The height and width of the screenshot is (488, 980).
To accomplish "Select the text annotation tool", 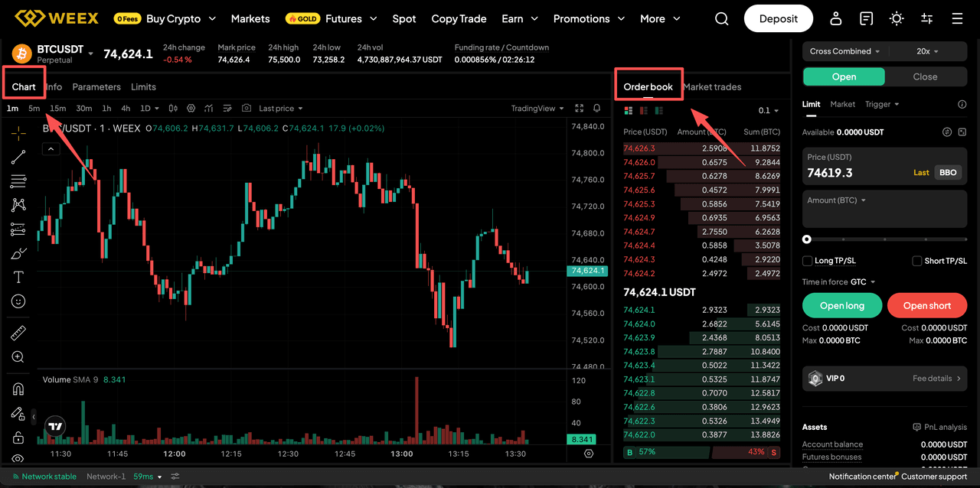I will [x=18, y=277].
